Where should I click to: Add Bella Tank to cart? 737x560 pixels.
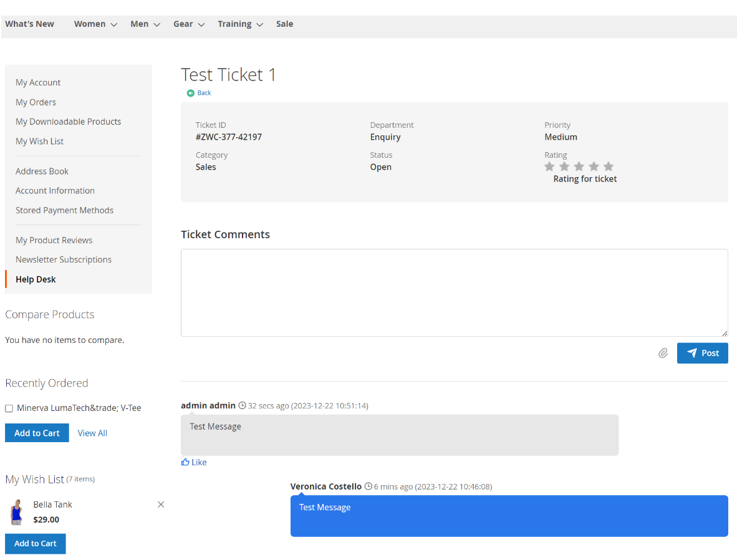click(35, 543)
